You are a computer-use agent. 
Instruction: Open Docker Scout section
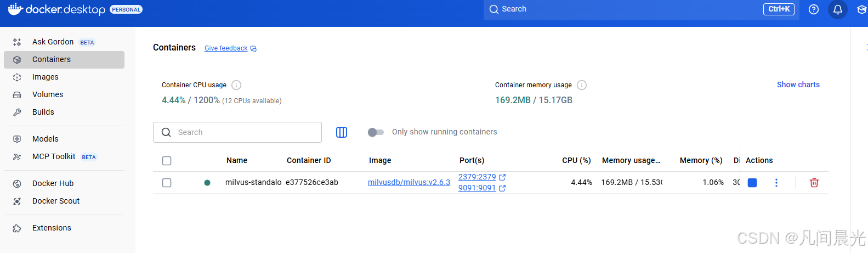(x=64, y=201)
